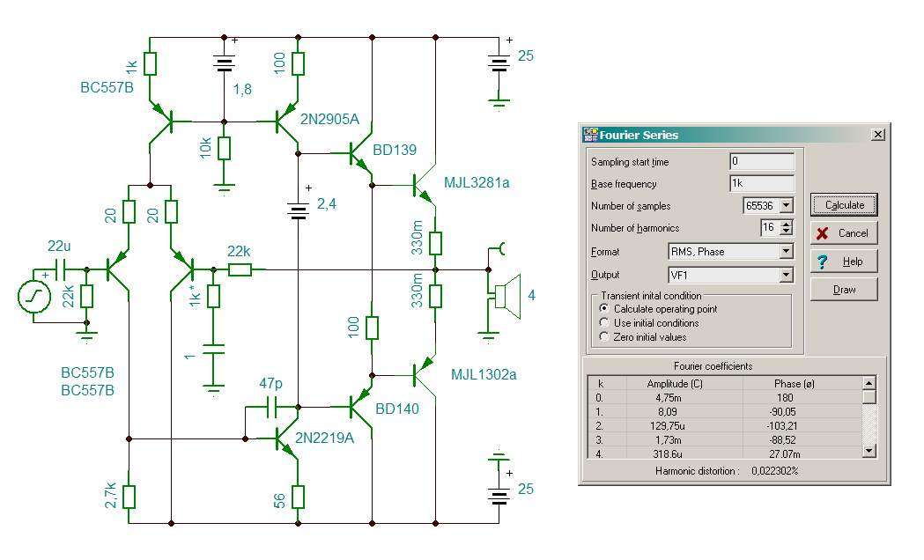Select the 2,4 volt battery symbol
The image size is (924, 560).
[x=299, y=210]
